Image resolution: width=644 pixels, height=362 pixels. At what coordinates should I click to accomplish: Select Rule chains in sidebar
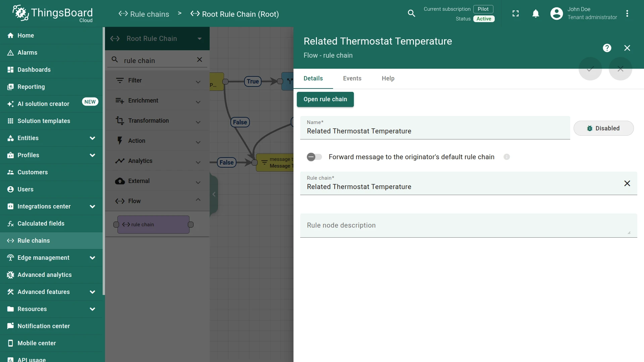[51, 241]
